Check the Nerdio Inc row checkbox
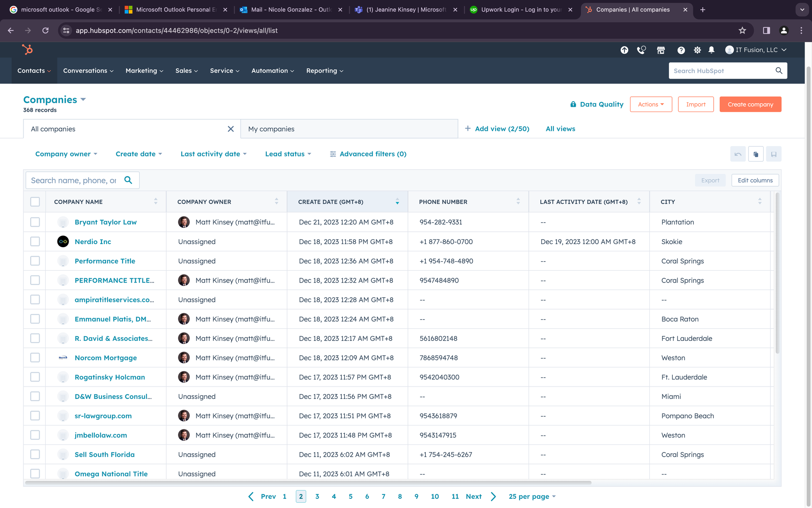 tap(35, 242)
